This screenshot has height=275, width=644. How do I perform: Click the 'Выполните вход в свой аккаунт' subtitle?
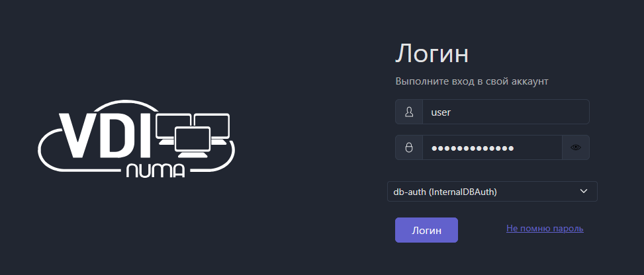[472, 81]
